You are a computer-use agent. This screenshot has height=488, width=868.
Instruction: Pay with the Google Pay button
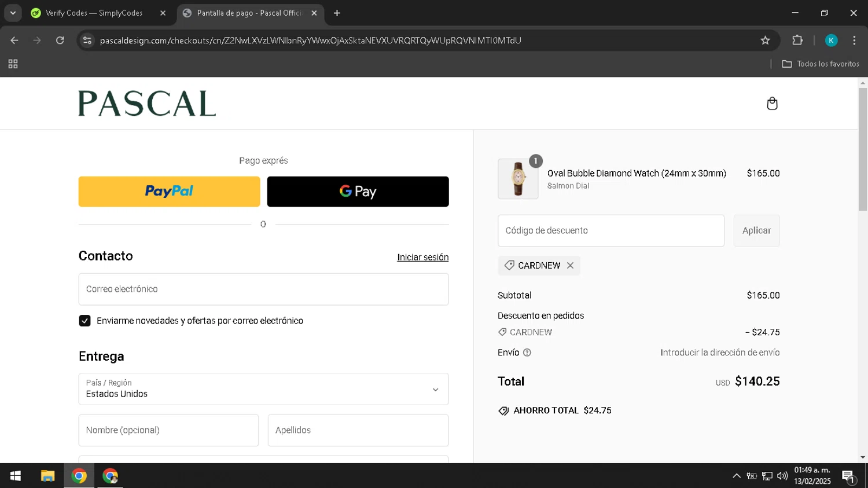(358, 192)
